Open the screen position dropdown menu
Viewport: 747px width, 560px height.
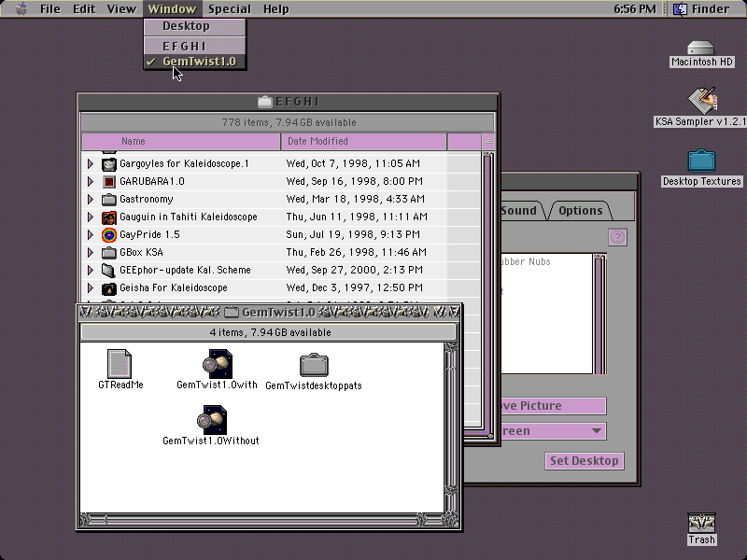pyautogui.click(x=554, y=431)
